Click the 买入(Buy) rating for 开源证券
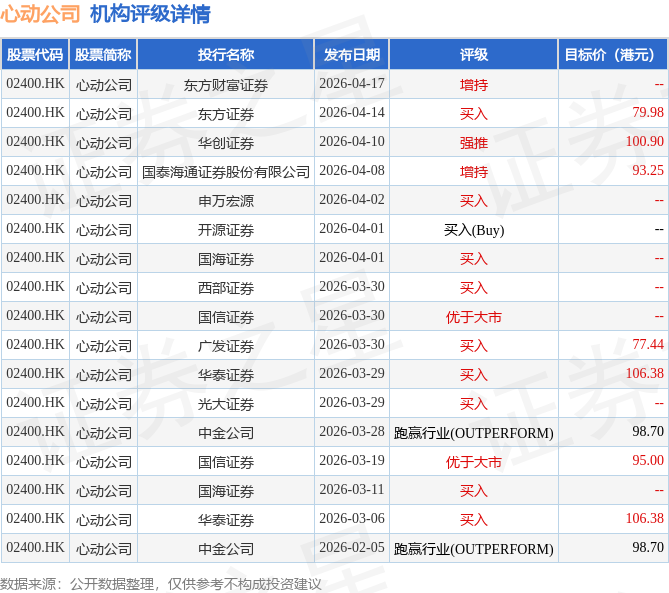 [473, 230]
